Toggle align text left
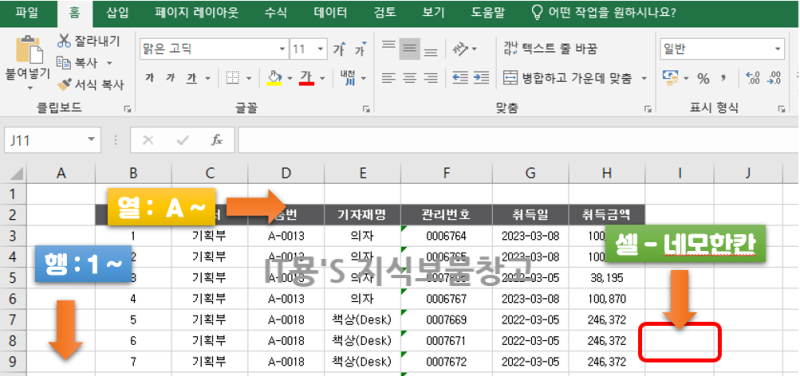 (x=389, y=78)
